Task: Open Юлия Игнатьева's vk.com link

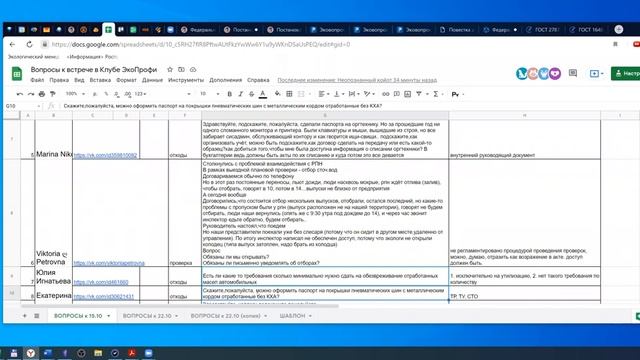Action: tap(101, 282)
